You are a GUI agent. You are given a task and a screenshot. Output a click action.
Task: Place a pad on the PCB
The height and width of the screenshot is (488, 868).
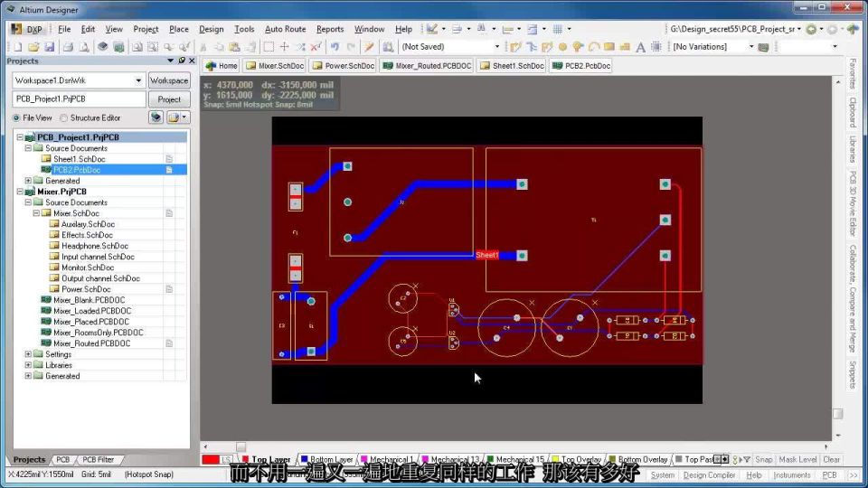562,47
